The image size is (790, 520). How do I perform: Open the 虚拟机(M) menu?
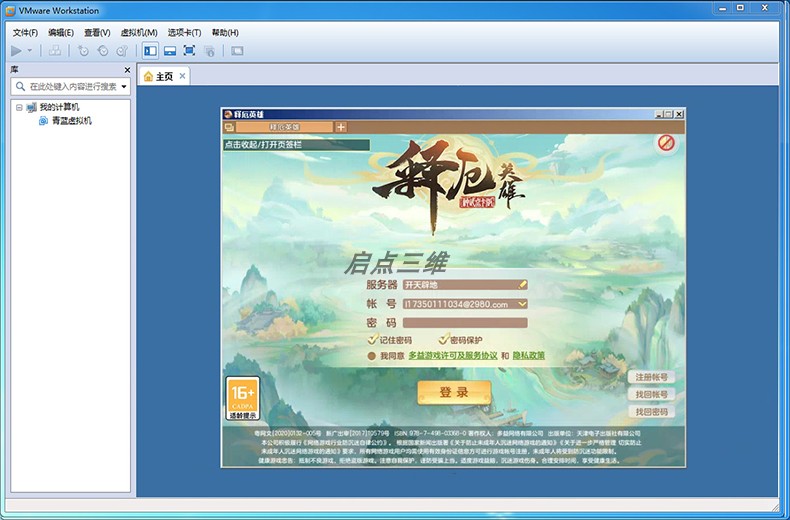click(139, 33)
